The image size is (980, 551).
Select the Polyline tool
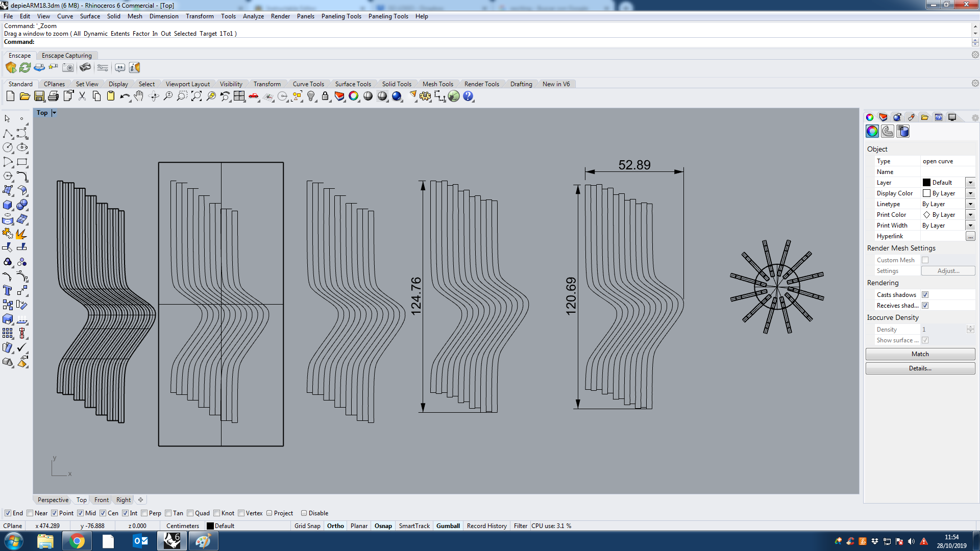[x=8, y=134]
